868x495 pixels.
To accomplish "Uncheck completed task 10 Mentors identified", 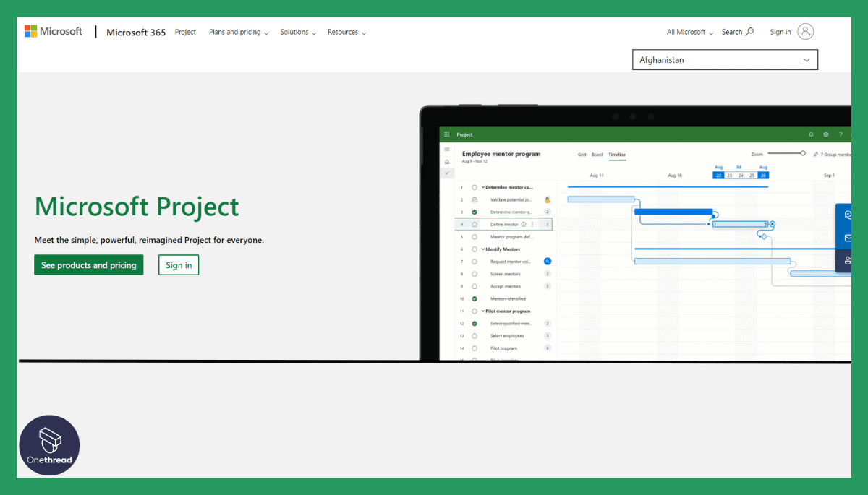I will pyautogui.click(x=475, y=298).
